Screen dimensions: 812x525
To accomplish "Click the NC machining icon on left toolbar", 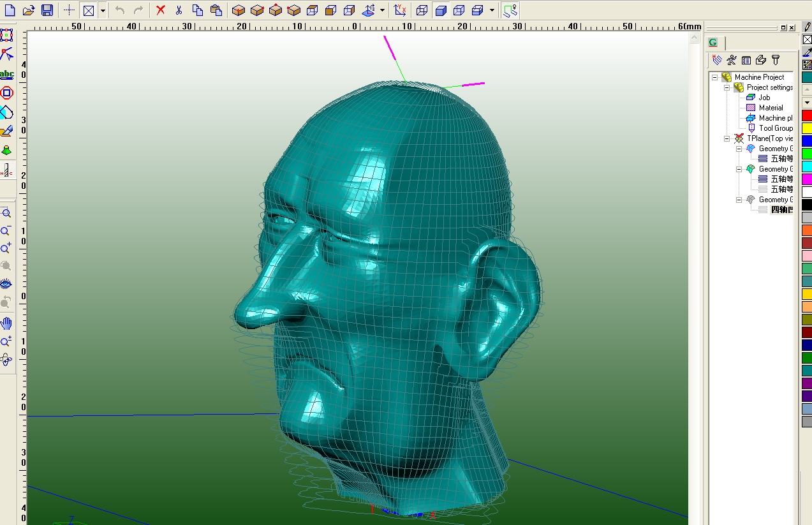I will click(x=7, y=170).
